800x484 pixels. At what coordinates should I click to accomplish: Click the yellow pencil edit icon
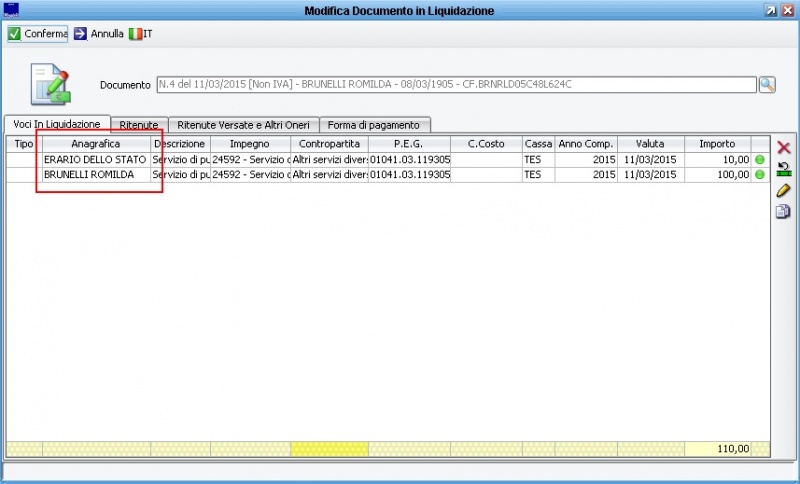pyautogui.click(x=784, y=190)
